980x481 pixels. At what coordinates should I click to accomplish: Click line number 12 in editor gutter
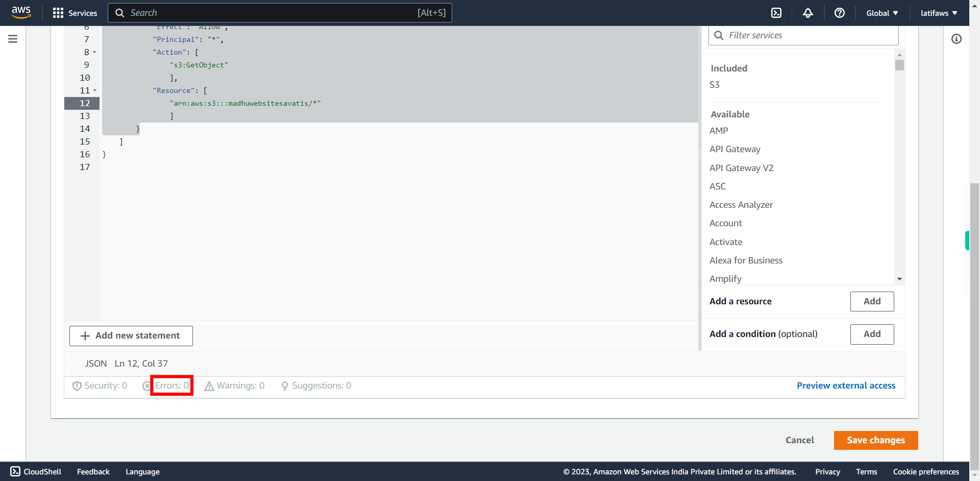pyautogui.click(x=85, y=103)
